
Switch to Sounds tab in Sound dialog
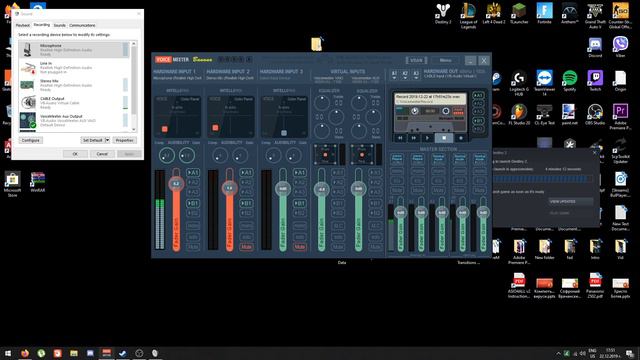(60, 25)
